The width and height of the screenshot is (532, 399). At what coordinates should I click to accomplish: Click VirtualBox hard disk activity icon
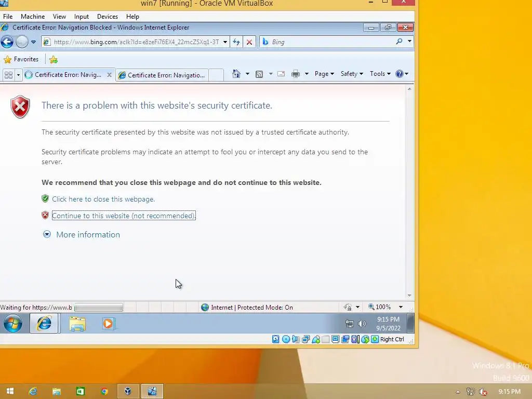(x=276, y=339)
